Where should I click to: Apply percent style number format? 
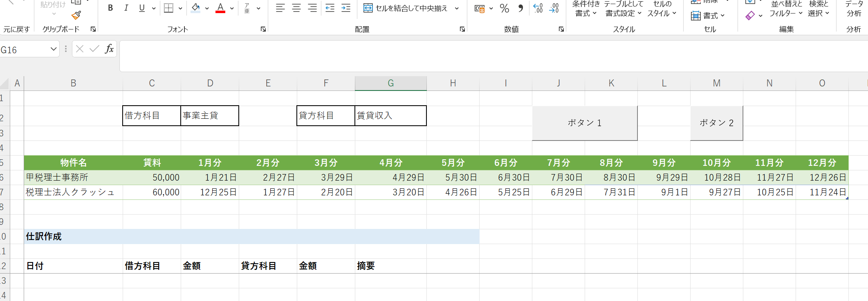point(505,8)
